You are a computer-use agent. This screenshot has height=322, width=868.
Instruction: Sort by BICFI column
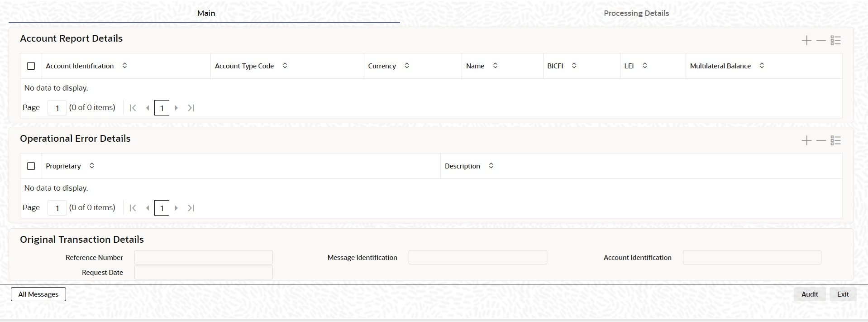pos(574,66)
